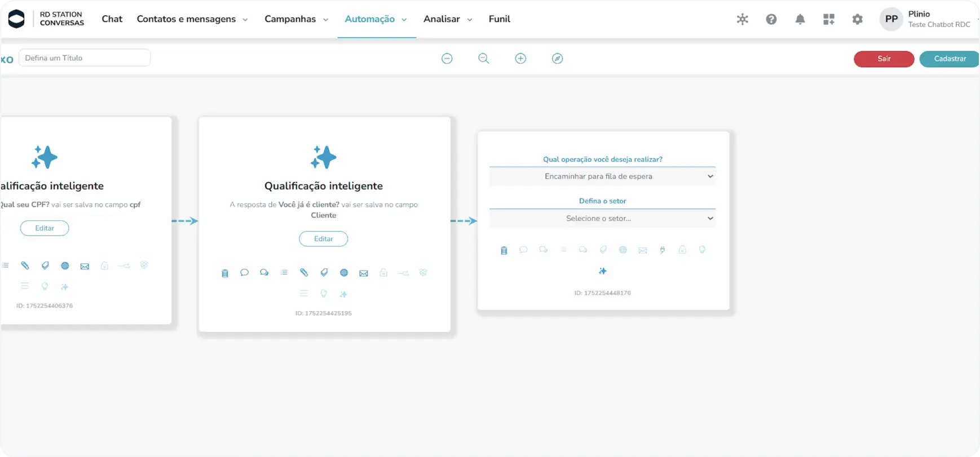The width and height of the screenshot is (980, 457).
Task: Click the plug icon in queue-forwarding card
Action: click(x=663, y=250)
